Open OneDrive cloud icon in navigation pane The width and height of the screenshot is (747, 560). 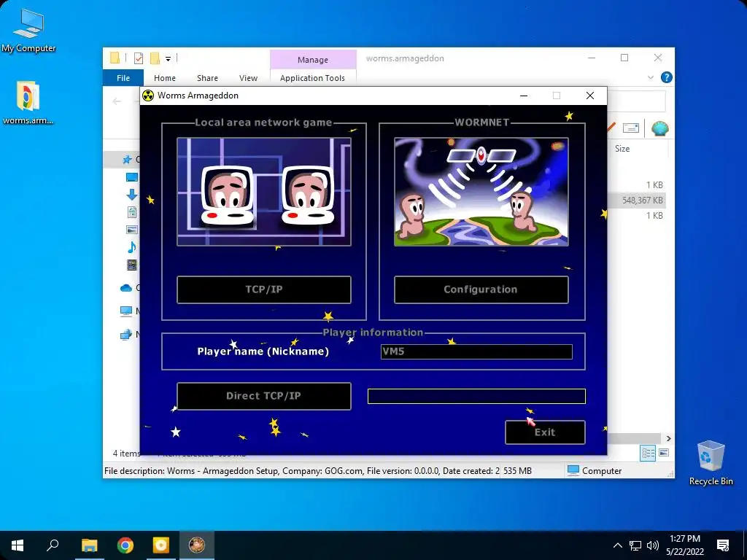(126, 287)
